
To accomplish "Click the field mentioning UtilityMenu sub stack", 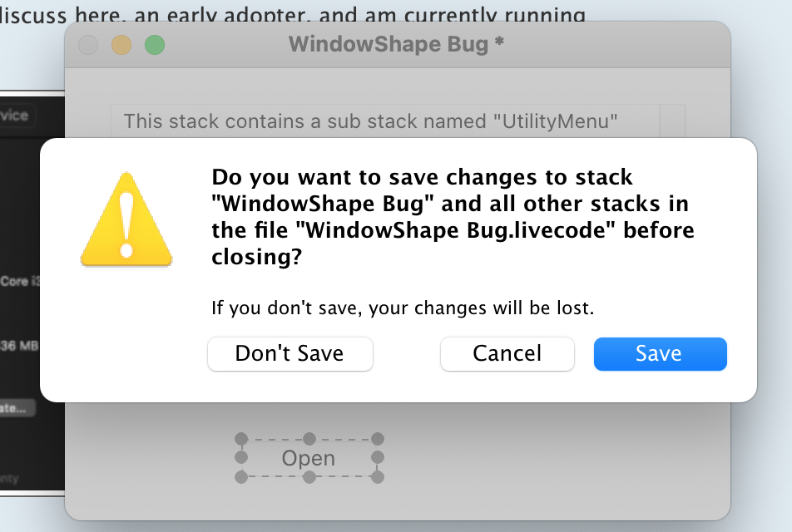I will pyautogui.click(x=370, y=122).
